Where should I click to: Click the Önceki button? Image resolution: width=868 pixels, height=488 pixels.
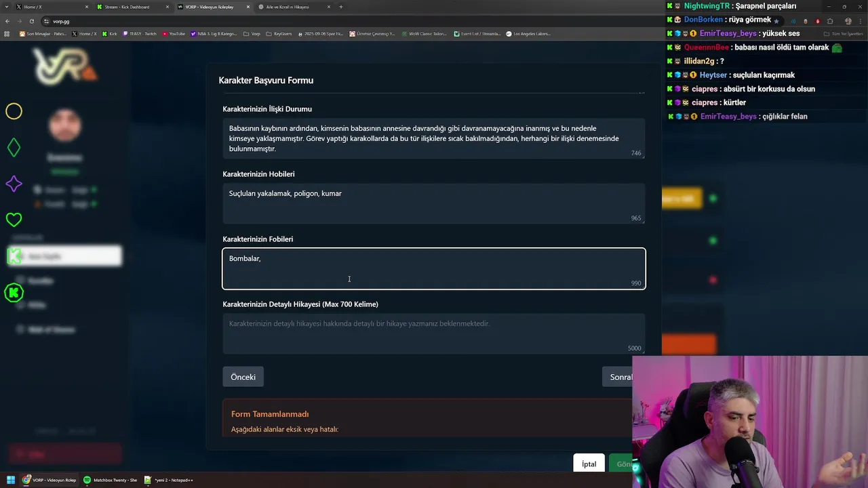tap(243, 377)
